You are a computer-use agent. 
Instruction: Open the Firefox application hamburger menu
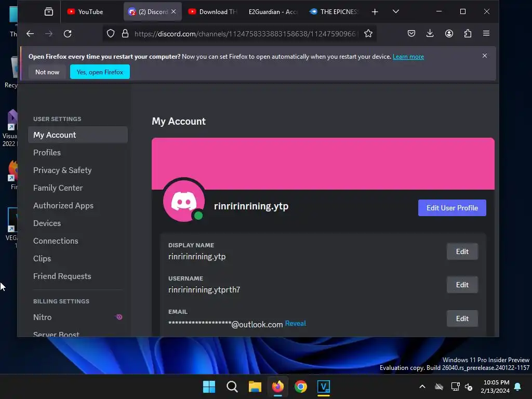[x=486, y=33]
